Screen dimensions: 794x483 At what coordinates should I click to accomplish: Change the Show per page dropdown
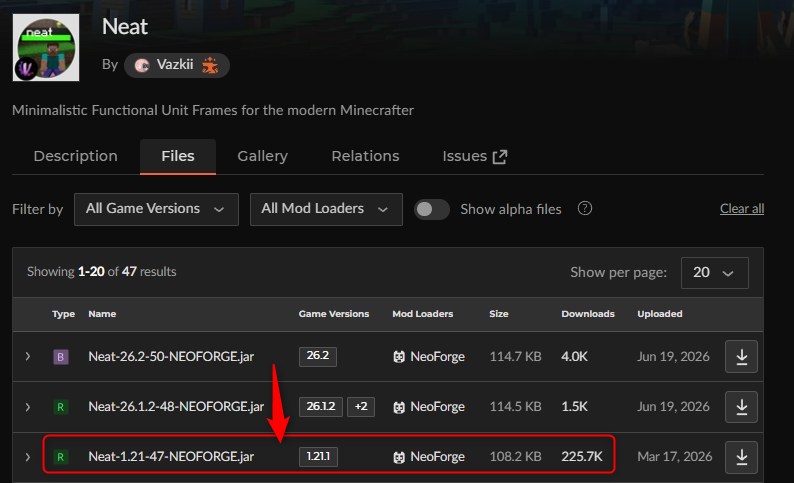click(x=714, y=272)
